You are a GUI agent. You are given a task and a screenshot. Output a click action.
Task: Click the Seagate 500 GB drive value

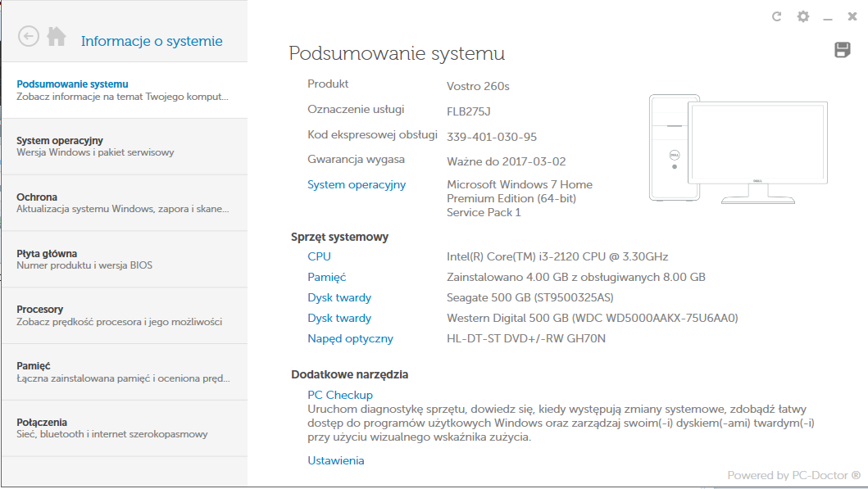coord(530,297)
